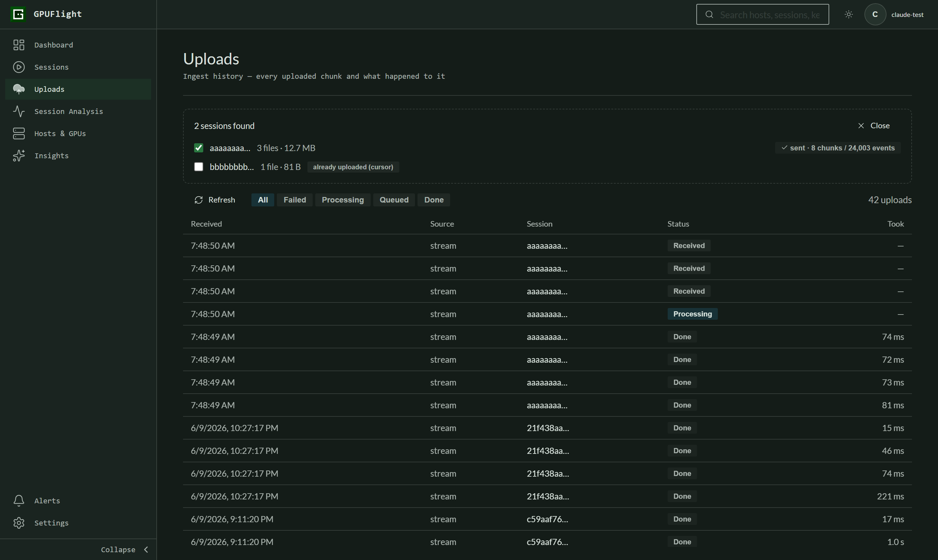
Task: Open Session Analysis page
Action: point(78,111)
